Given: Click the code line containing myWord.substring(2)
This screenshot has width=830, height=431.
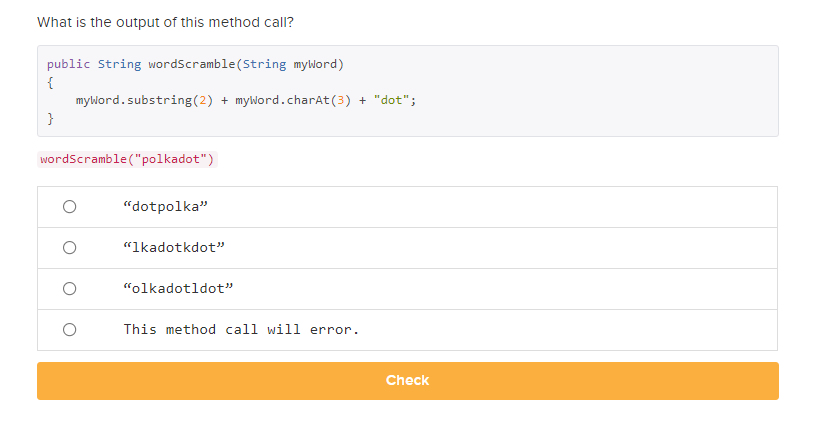Looking at the screenshot, I should click(246, 100).
